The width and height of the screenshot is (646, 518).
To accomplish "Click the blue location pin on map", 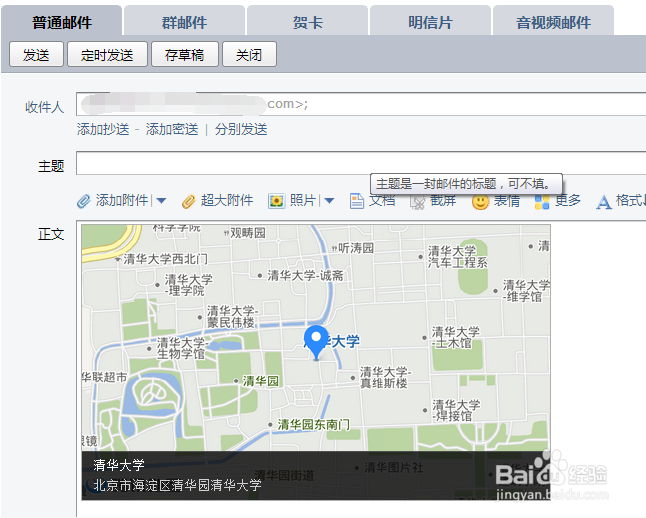I will pyautogui.click(x=316, y=342).
